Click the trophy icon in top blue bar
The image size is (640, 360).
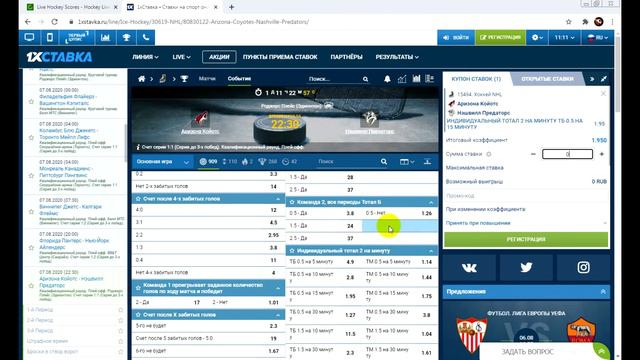[127, 38]
